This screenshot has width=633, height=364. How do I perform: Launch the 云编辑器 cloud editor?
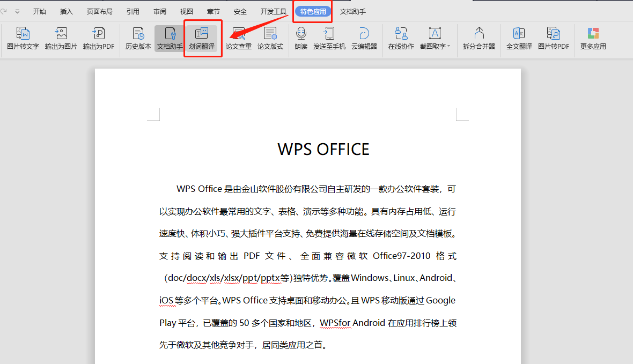coord(364,39)
